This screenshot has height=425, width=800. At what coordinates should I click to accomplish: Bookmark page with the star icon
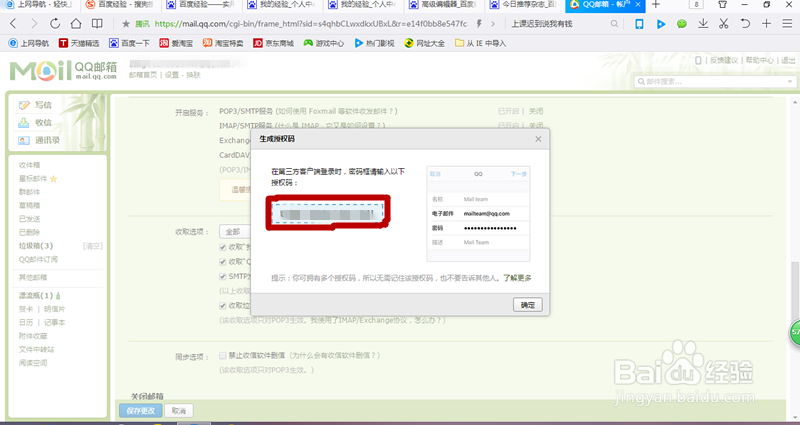point(126,23)
